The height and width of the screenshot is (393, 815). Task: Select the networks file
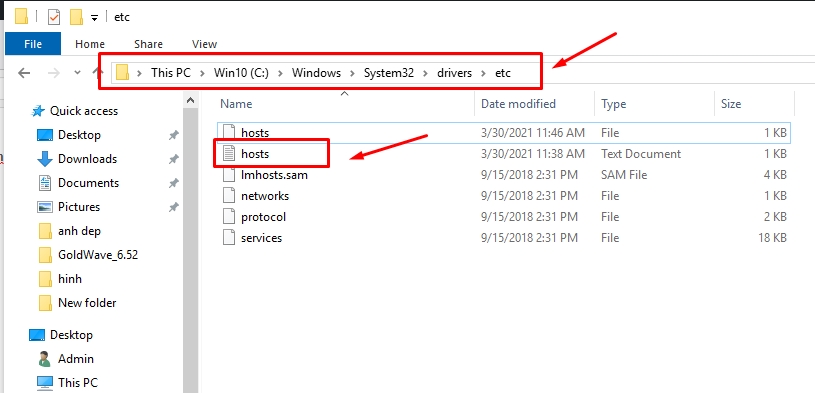point(504,196)
